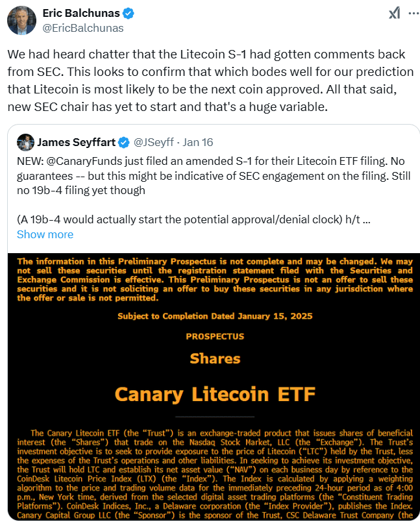
Task: Click James Seyffart's display name
Action: [78, 142]
